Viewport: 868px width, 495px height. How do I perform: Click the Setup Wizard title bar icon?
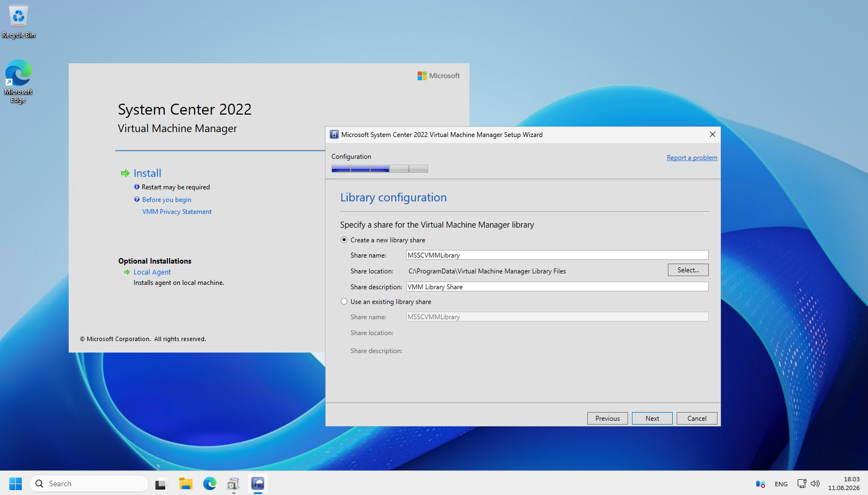click(x=334, y=134)
